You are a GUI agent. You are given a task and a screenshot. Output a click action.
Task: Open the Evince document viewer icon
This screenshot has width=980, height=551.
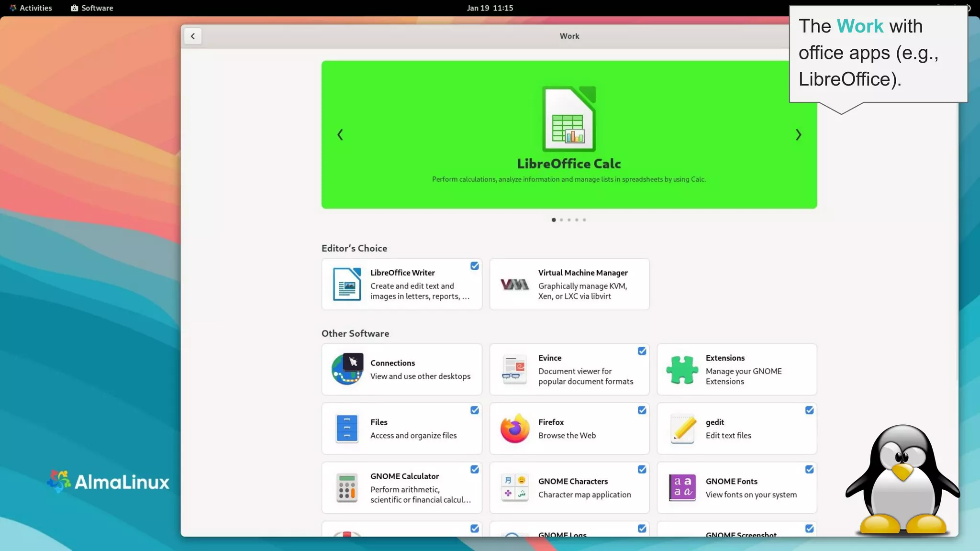[514, 369]
